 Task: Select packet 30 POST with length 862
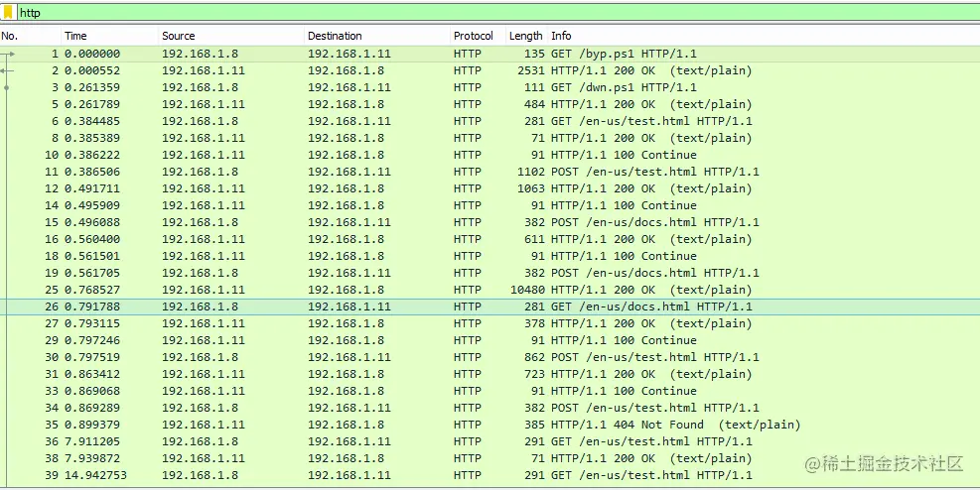click(x=490, y=357)
